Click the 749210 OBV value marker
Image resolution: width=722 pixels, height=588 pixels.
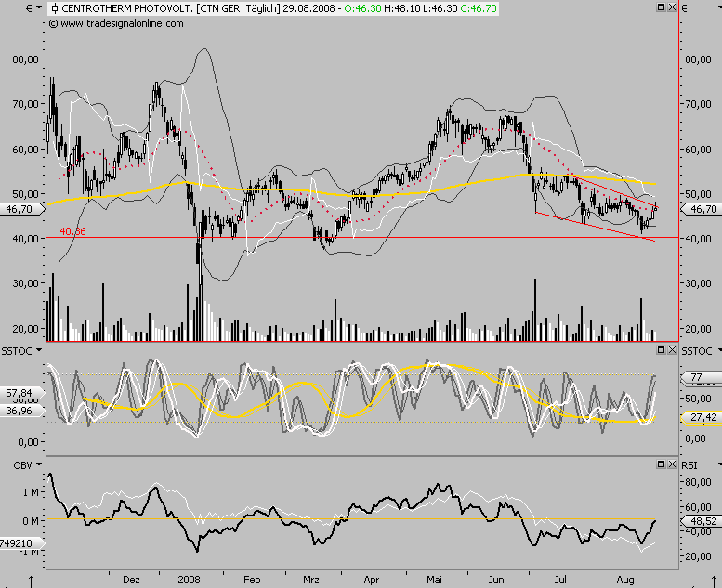tap(20, 543)
